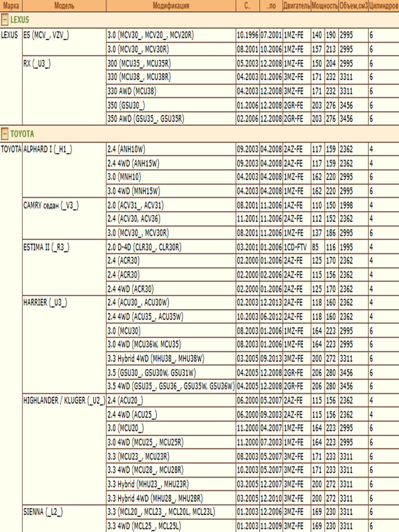Sort by the Марка column header
399x532 pixels.
tap(11, 6)
